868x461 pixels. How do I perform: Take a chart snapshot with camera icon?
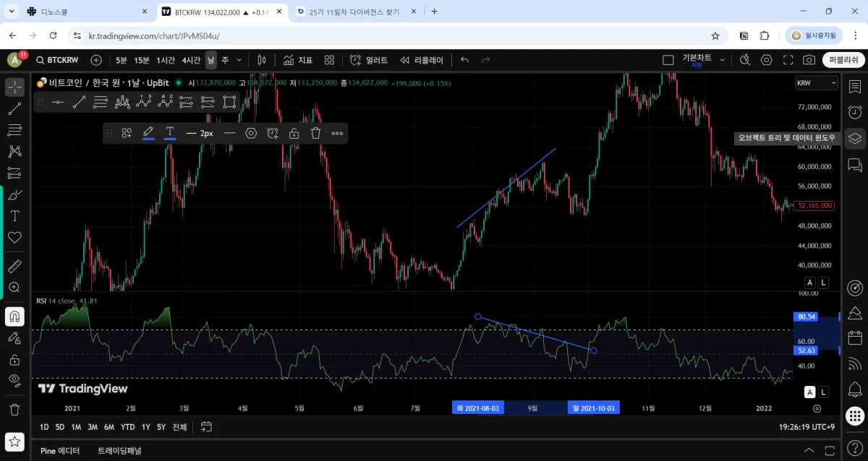point(809,60)
